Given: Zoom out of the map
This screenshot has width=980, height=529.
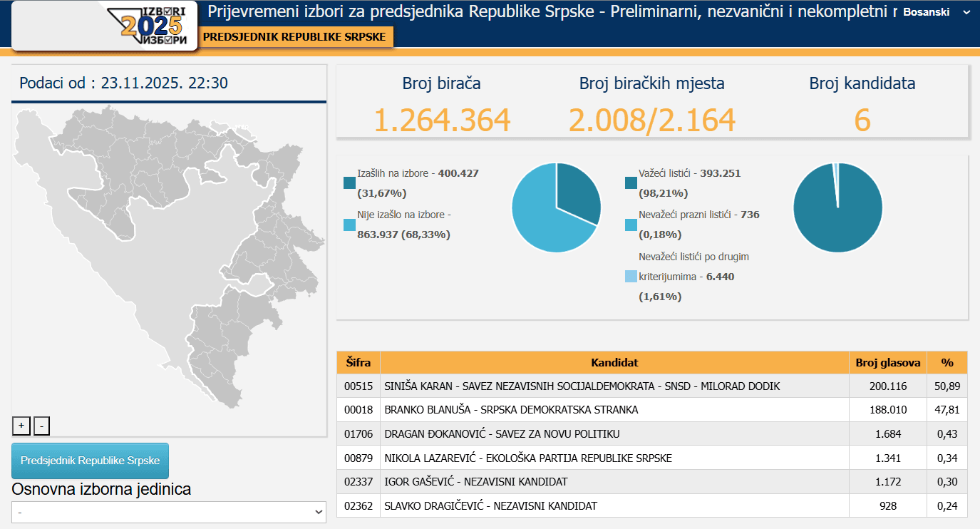Looking at the screenshot, I should pyautogui.click(x=42, y=426).
